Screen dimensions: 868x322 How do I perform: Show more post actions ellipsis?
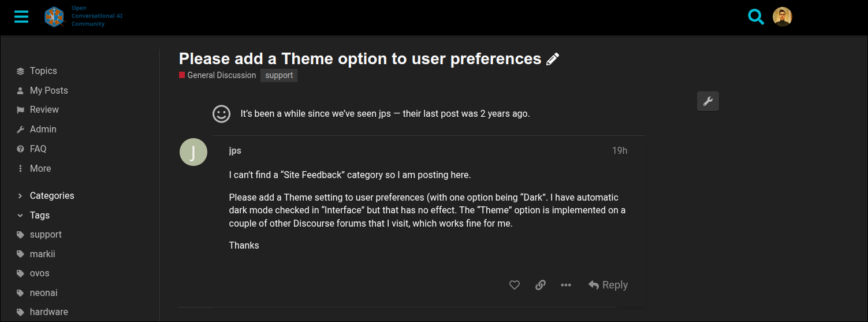click(566, 285)
